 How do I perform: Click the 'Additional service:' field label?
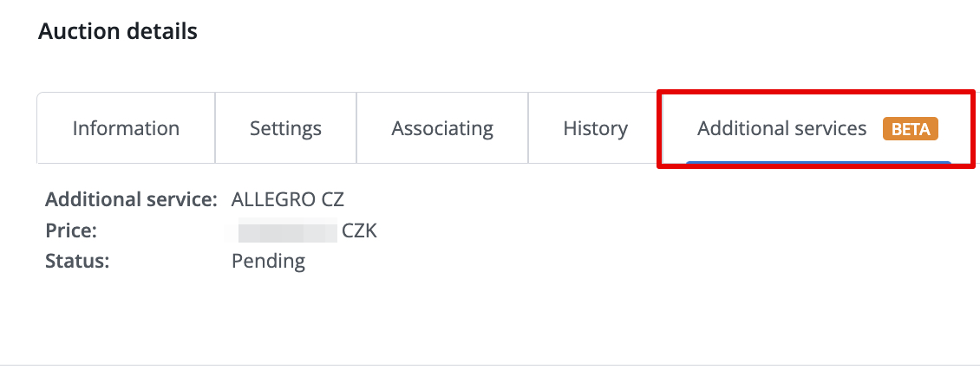(131, 200)
